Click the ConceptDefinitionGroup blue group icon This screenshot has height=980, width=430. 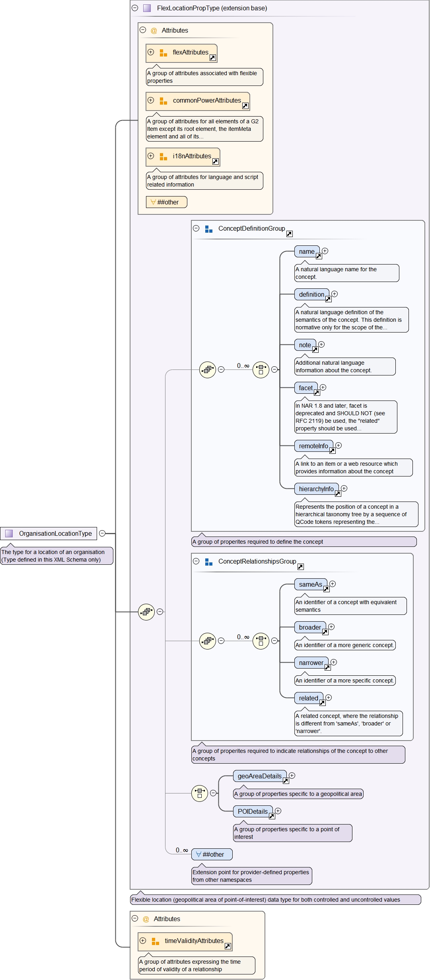209,229
